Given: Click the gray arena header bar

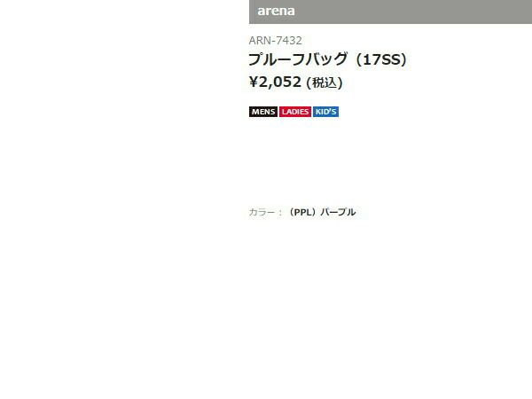Looking at the screenshot, I should 390,12.
